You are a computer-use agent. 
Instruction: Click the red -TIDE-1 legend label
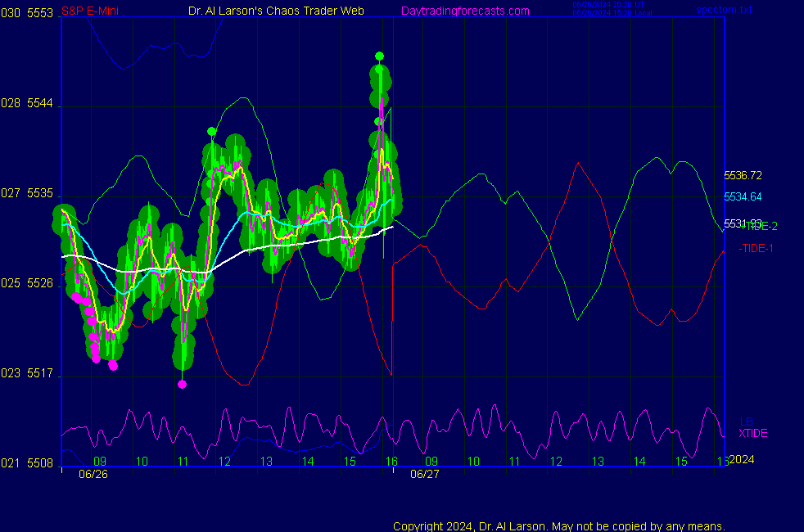tap(756, 249)
